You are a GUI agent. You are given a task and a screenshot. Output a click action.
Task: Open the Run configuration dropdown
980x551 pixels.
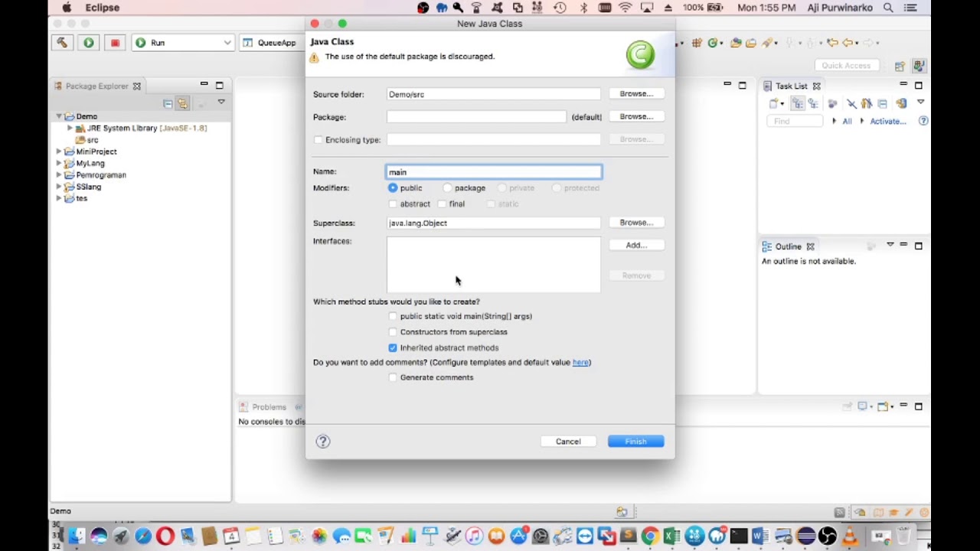coord(227,43)
